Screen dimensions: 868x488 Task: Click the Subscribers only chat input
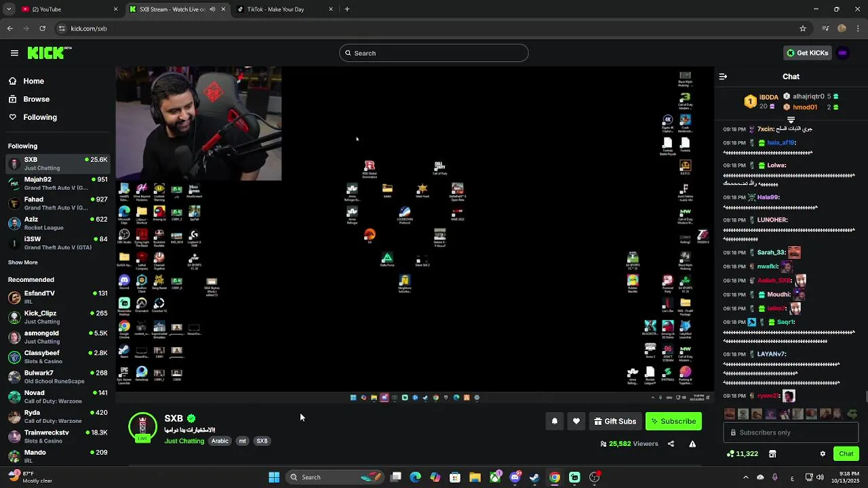[791, 432]
